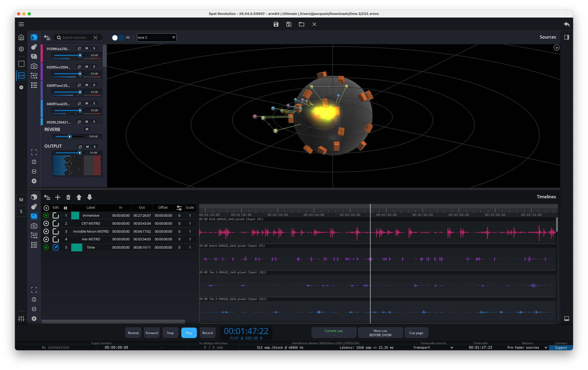Open the home page icon
Image resolution: width=588 pixels, height=370 pixels.
pos(21,37)
